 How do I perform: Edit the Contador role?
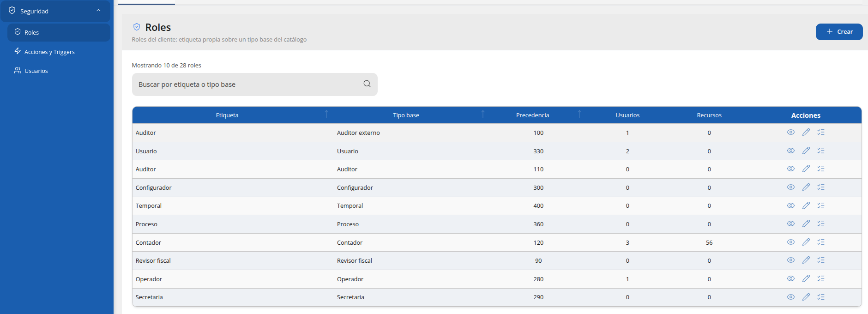(x=806, y=242)
